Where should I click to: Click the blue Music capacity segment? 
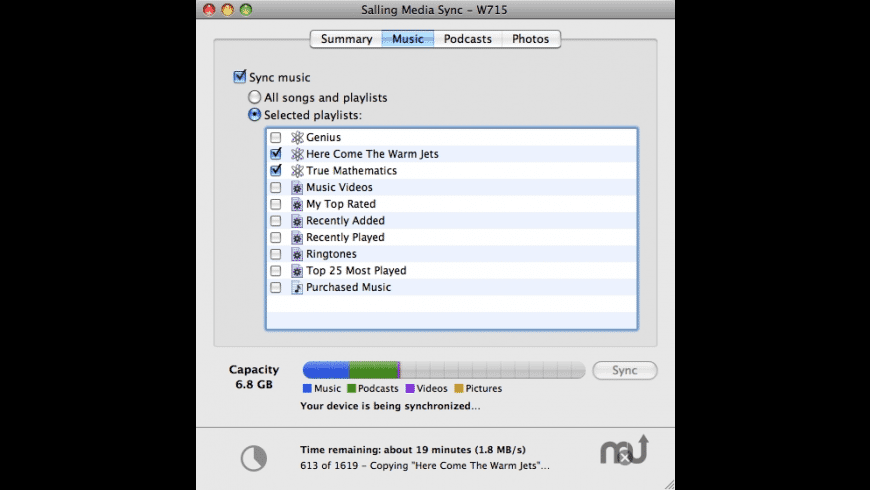coord(326,370)
